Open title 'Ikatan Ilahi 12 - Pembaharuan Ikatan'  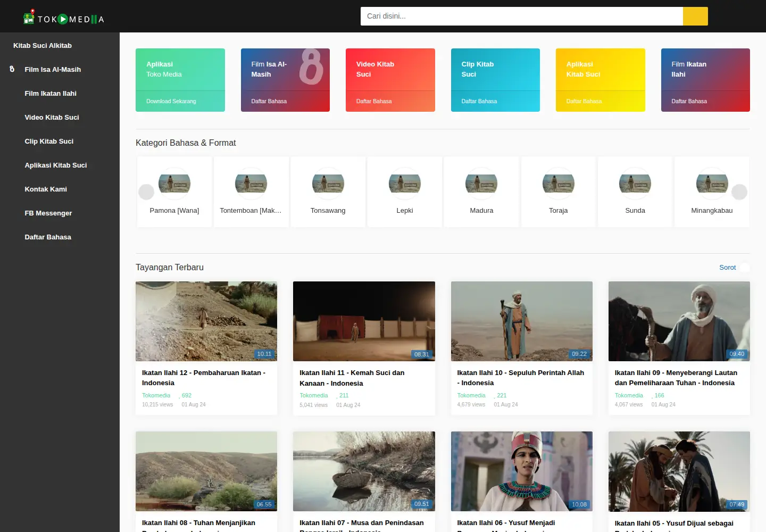204,378
